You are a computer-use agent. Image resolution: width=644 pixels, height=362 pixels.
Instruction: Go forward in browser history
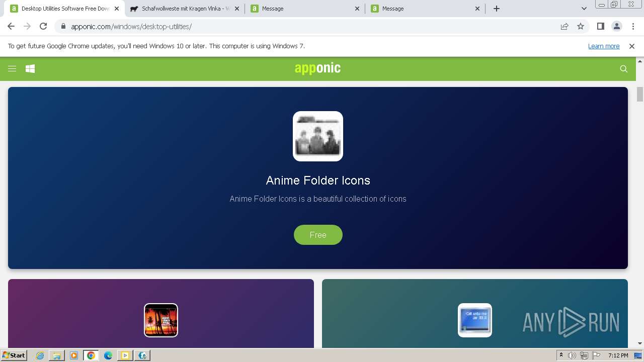(27, 26)
